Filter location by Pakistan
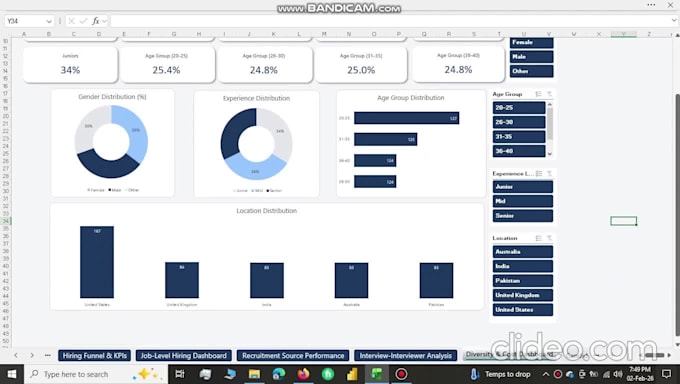Viewport: 680px width, 384px height. 523,281
